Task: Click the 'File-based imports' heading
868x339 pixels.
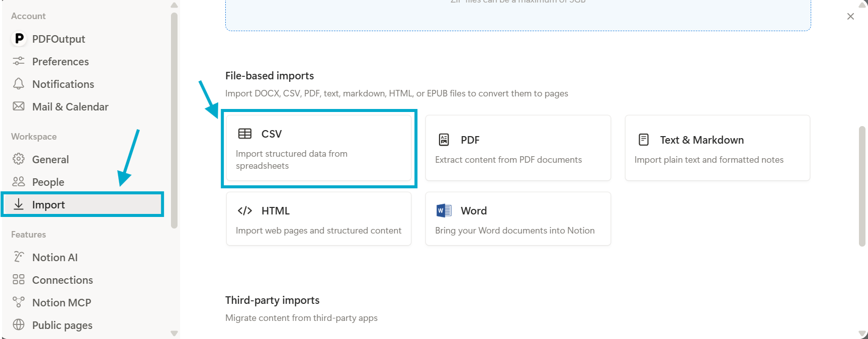Action: (x=270, y=76)
